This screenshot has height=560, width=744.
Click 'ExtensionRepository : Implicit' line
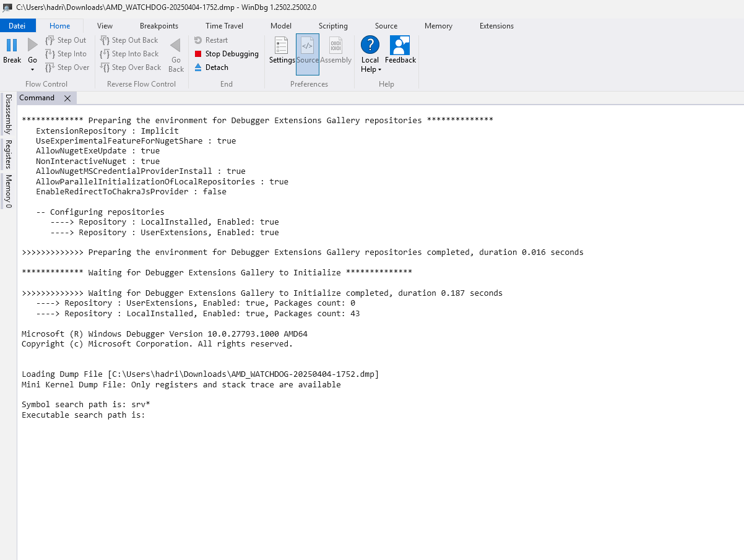[107, 131]
